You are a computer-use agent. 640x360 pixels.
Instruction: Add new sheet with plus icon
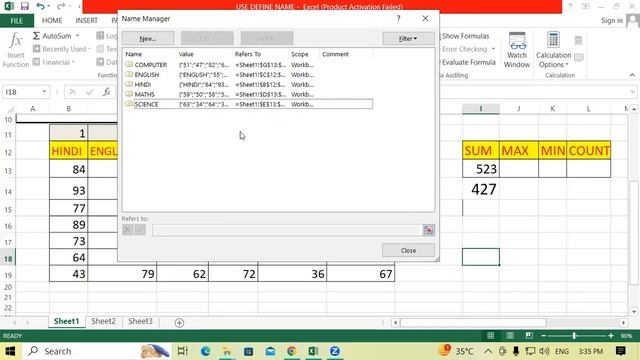click(x=179, y=323)
